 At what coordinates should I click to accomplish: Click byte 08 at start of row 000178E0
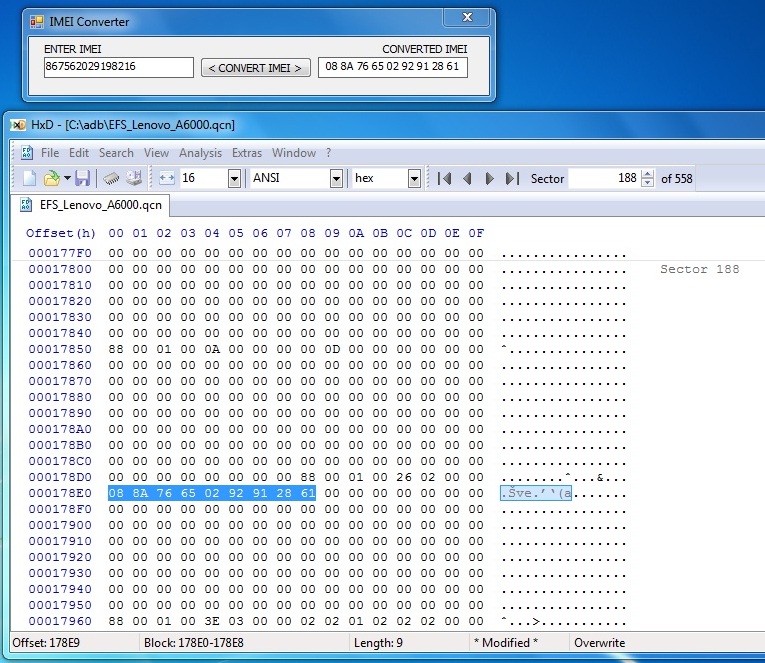116,493
